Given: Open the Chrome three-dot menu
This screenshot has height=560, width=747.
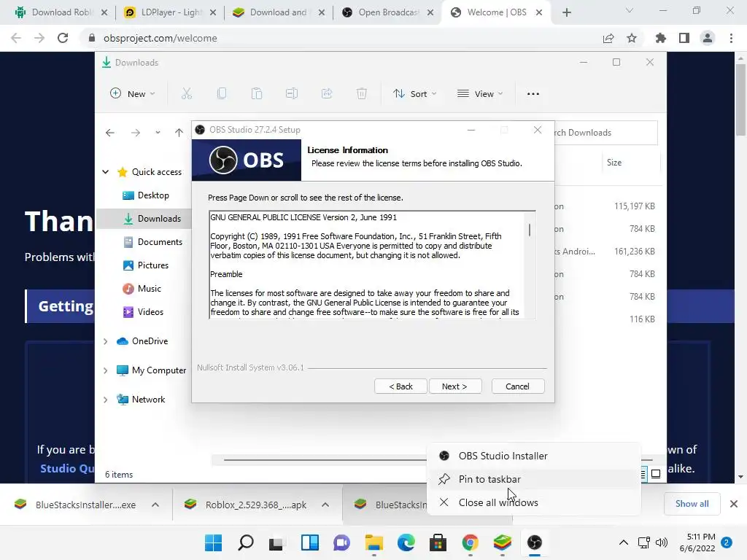Looking at the screenshot, I should (731, 38).
